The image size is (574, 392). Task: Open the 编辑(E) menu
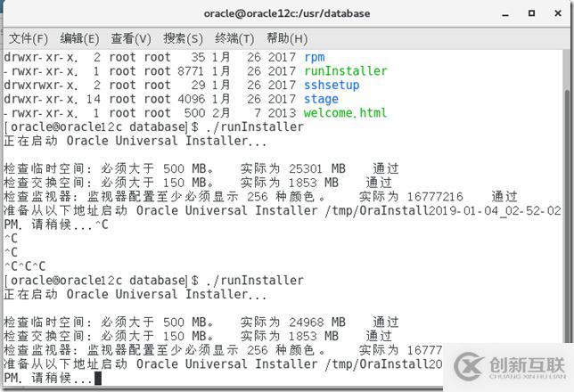tap(79, 38)
